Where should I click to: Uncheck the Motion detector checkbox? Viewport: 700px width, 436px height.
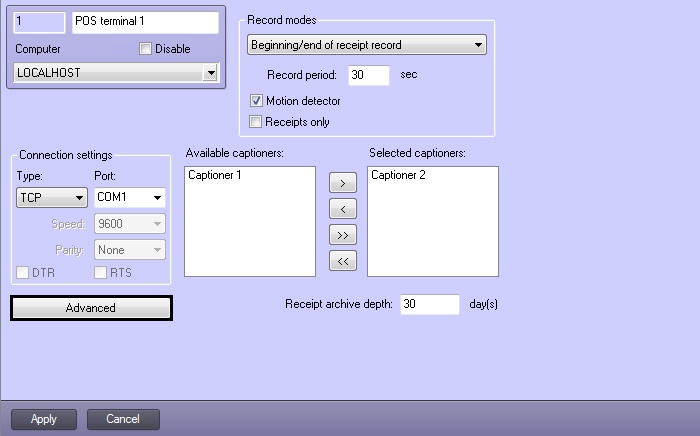pos(256,101)
